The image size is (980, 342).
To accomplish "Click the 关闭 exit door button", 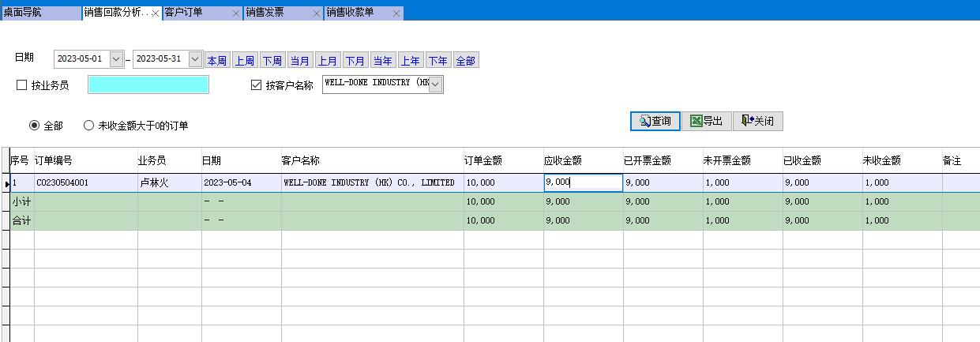I will pos(757,121).
